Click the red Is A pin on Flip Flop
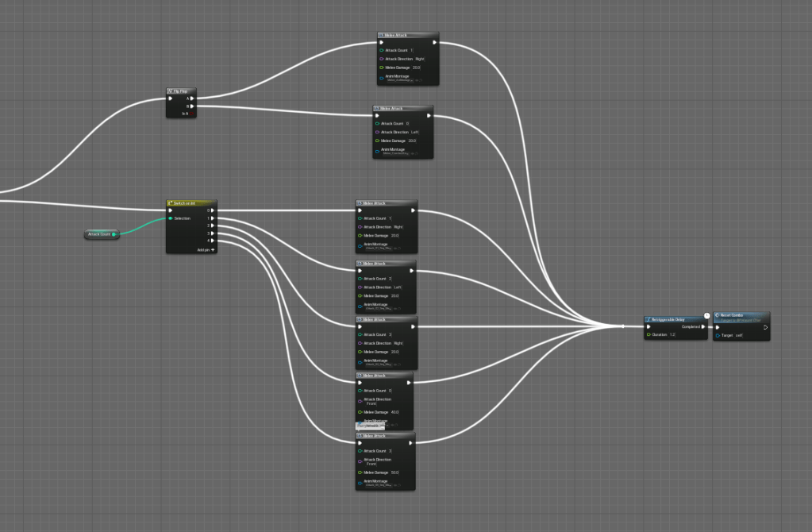This screenshot has height=532, width=812. point(191,114)
